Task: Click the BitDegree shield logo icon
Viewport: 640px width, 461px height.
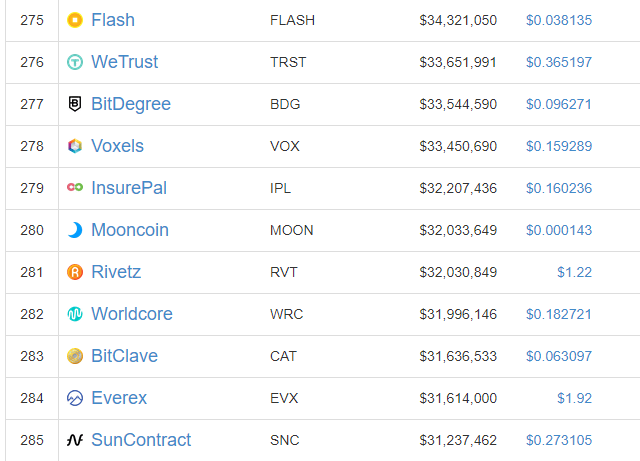Action: tap(75, 104)
